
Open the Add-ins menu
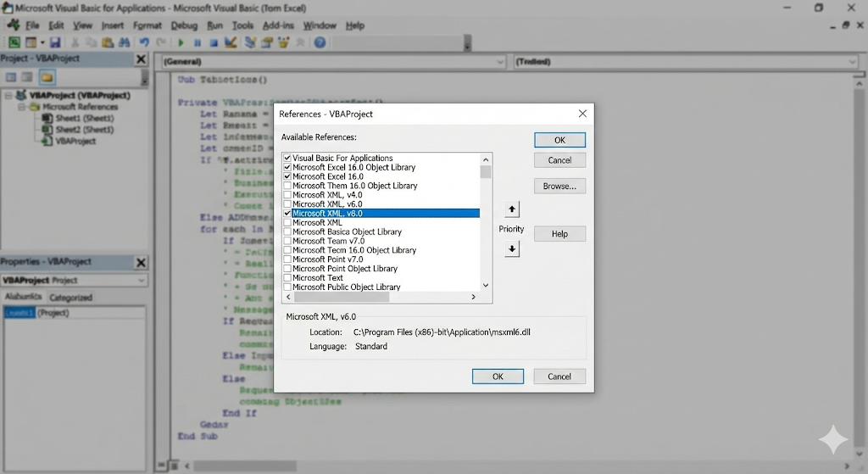(278, 25)
